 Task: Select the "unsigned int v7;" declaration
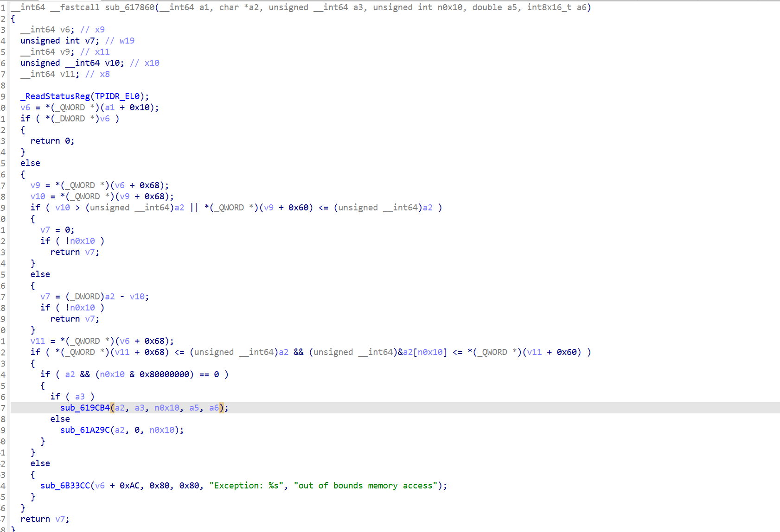tap(60, 41)
